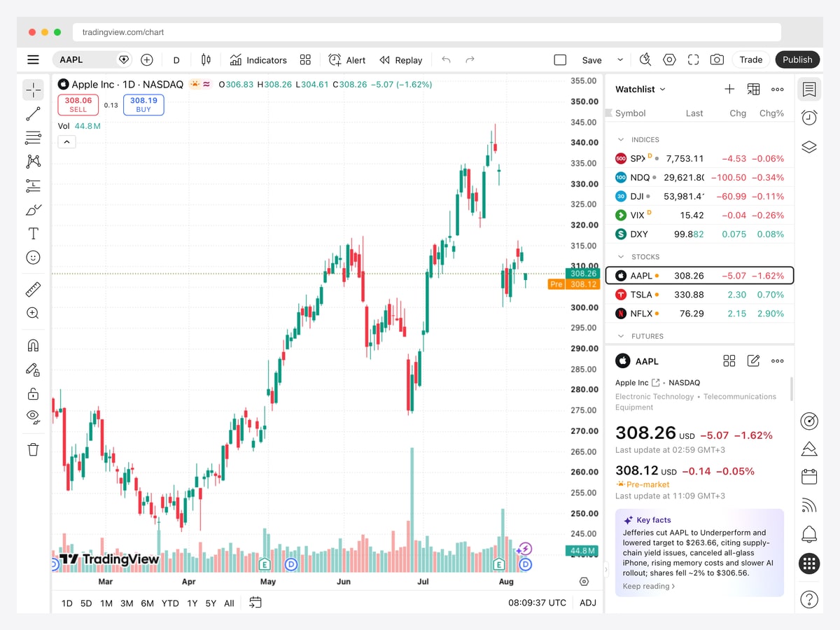Image resolution: width=840 pixels, height=630 pixels.
Task: Open go to date calendar icon
Action: (x=255, y=602)
